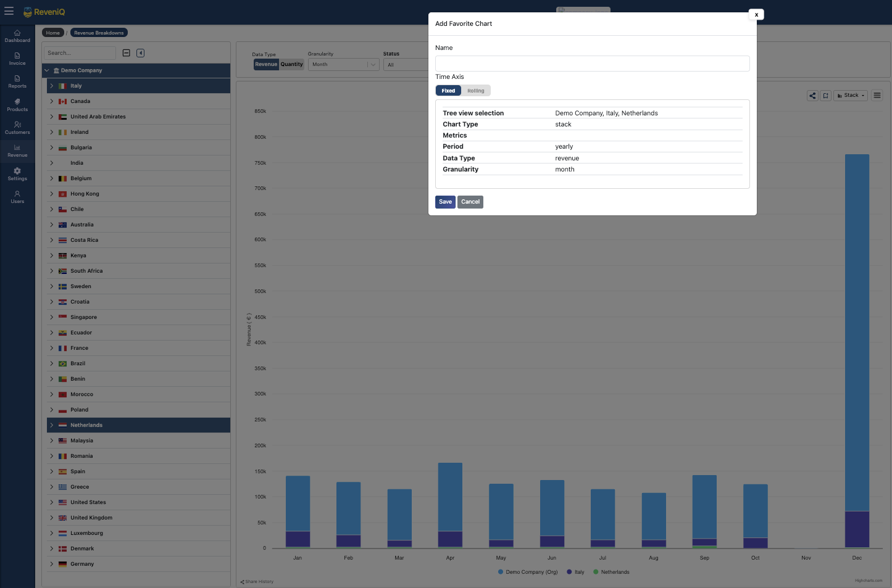Click the Share History icon link
The width and height of the screenshot is (892, 588).
(257, 581)
